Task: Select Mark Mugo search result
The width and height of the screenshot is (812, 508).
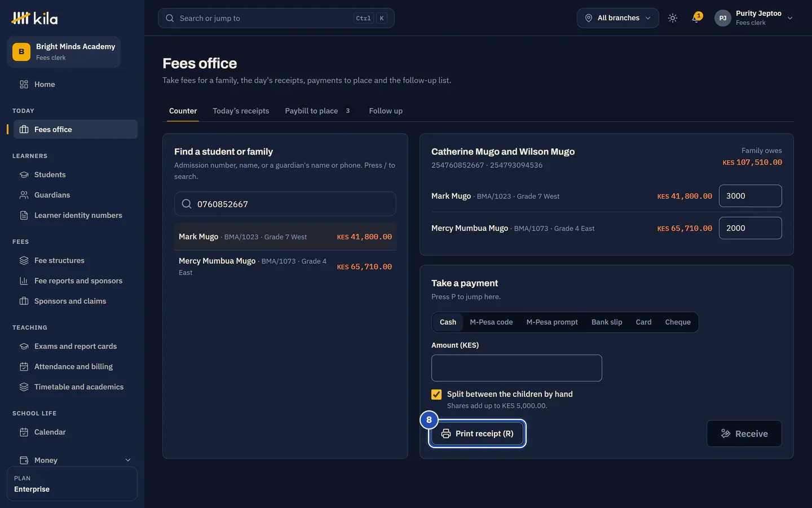Action: (285, 237)
